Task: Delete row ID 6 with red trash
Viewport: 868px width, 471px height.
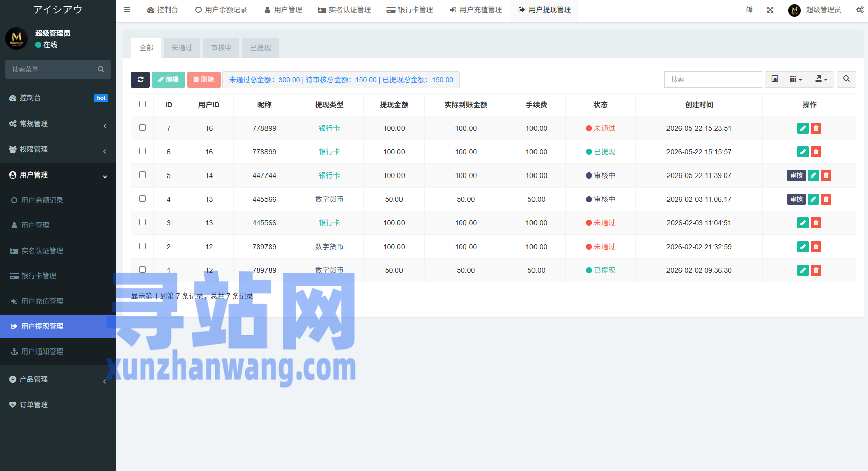Action: [x=816, y=152]
